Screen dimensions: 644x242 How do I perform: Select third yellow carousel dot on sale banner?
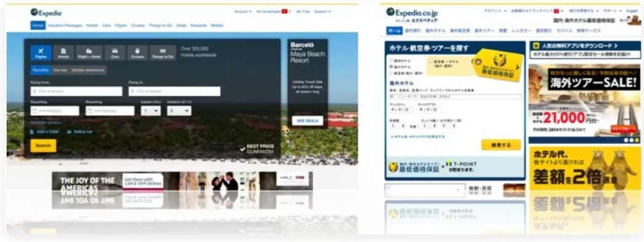tap(637, 140)
